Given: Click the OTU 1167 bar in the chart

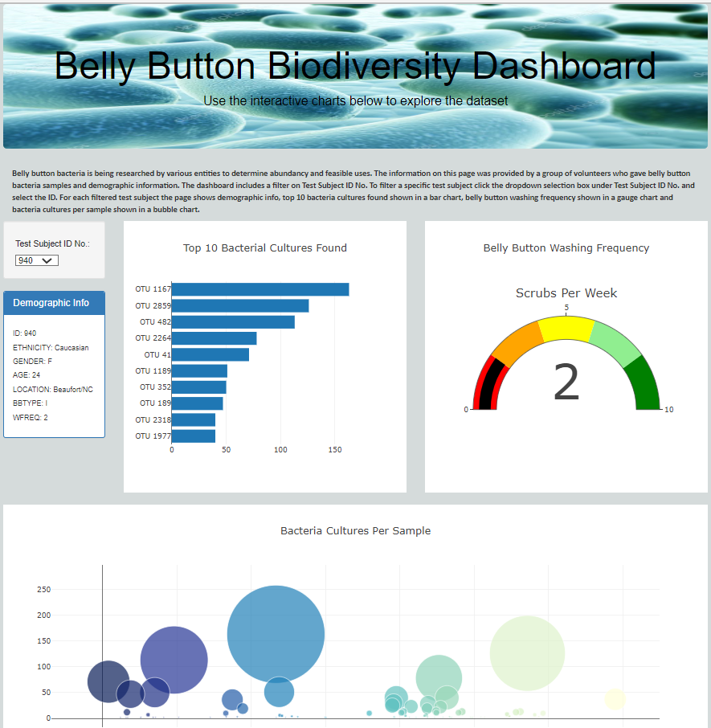Looking at the screenshot, I should click(x=259, y=289).
